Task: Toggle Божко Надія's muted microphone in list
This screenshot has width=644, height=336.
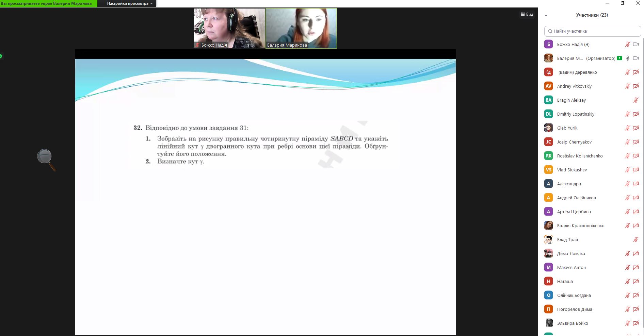Action: coord(627,44)
